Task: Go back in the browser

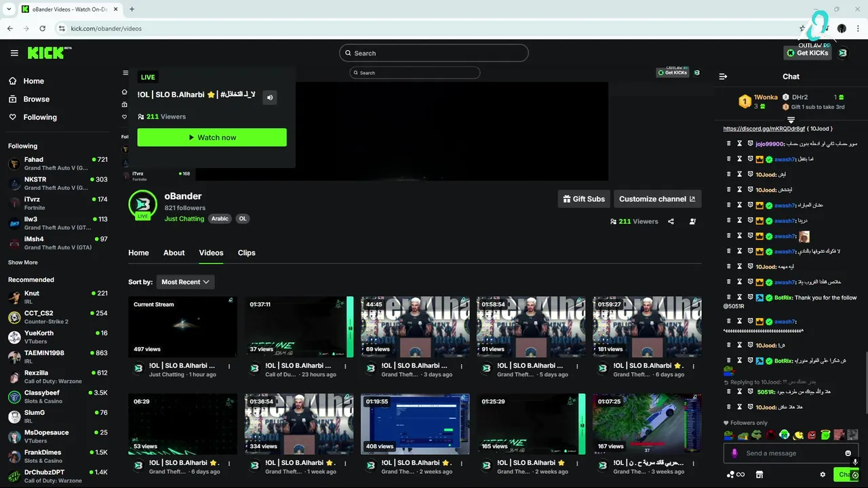Action: 10,28
